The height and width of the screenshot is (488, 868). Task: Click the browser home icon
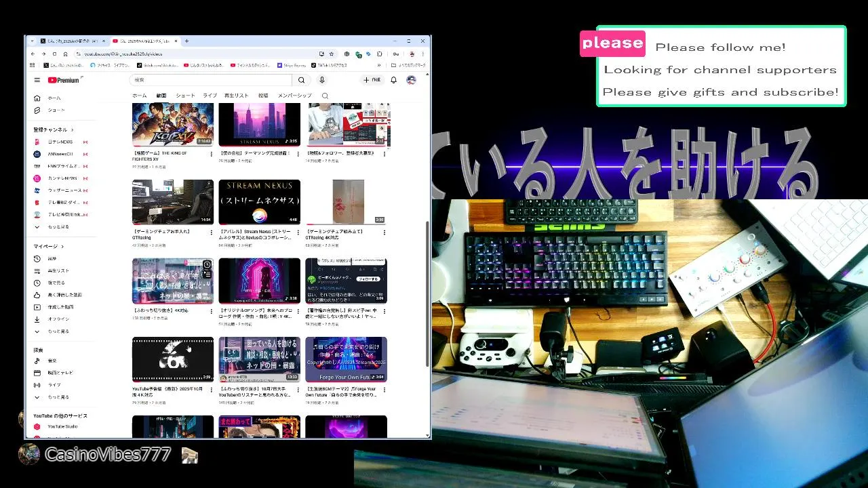(65, 54)
